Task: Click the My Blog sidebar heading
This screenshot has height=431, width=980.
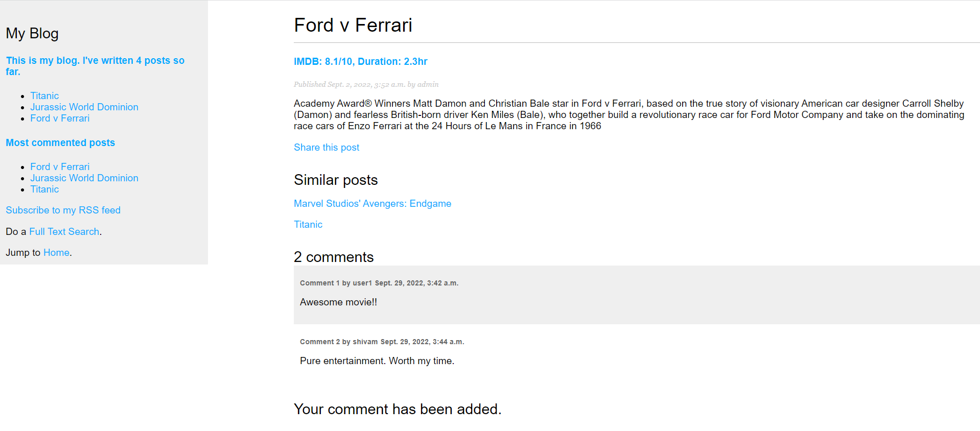Action: (32, 34)
